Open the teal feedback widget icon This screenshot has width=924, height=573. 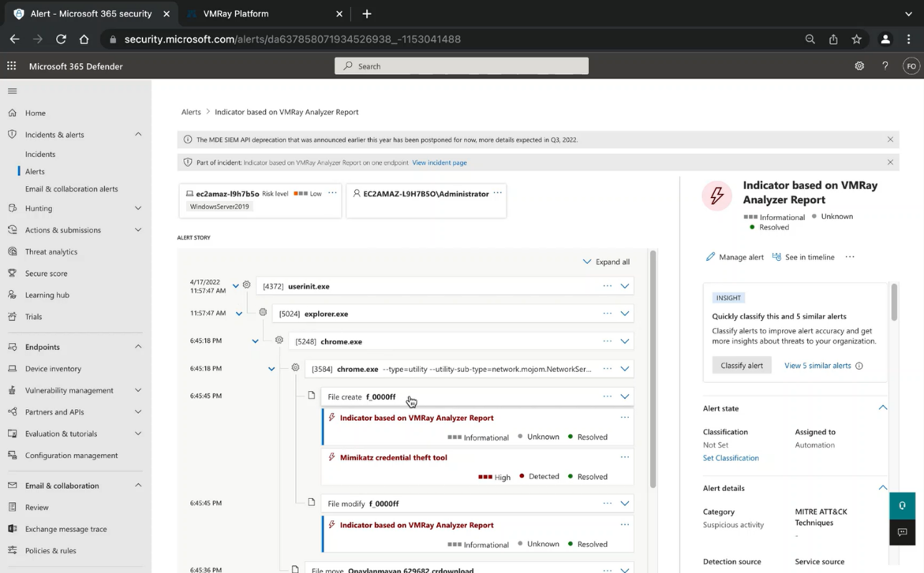902,506
